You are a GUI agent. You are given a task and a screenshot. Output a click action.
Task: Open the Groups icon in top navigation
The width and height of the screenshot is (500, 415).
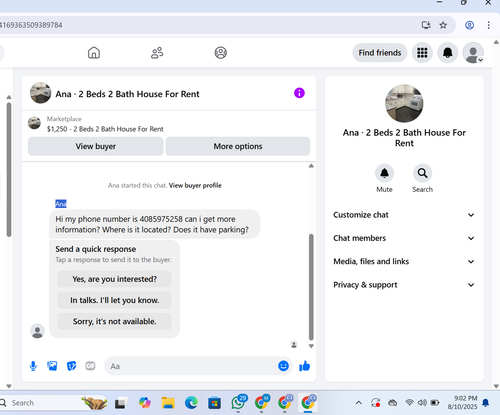pos(220,53)
